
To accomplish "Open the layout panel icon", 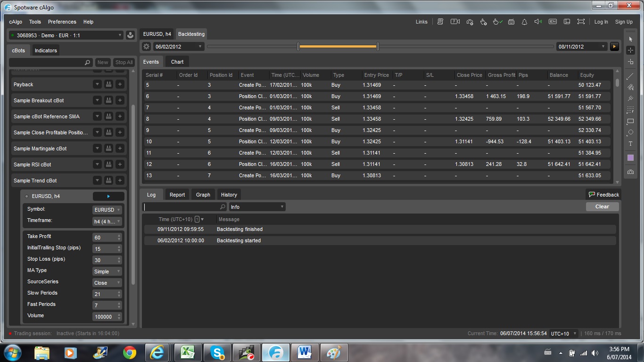I will pyautogui.click(x=567, y=22).
